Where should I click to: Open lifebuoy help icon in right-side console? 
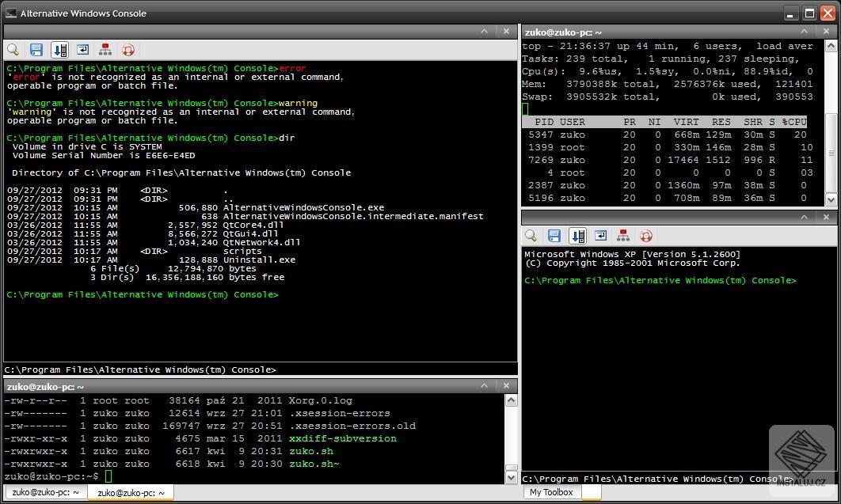(x=646, y=236)
